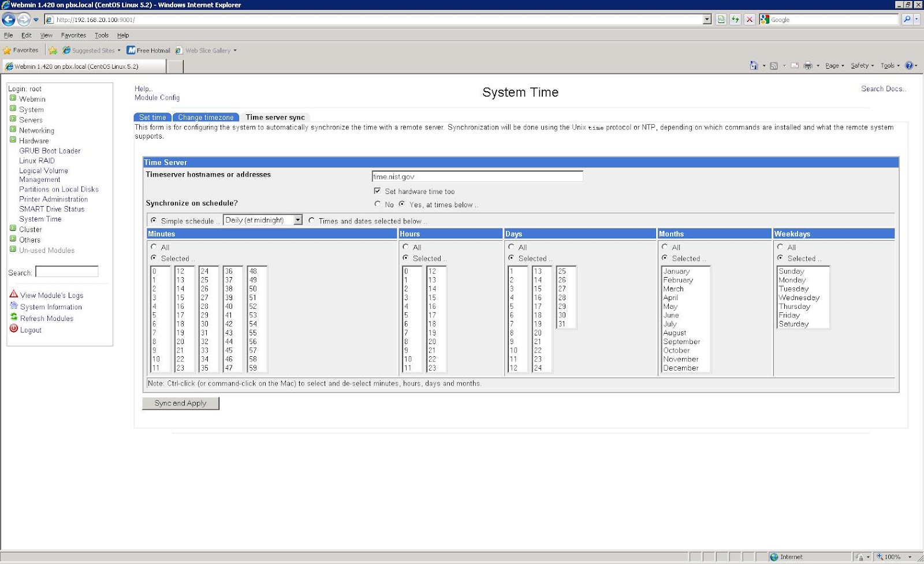Click the Stop loading red X icon

coord(750,20)
